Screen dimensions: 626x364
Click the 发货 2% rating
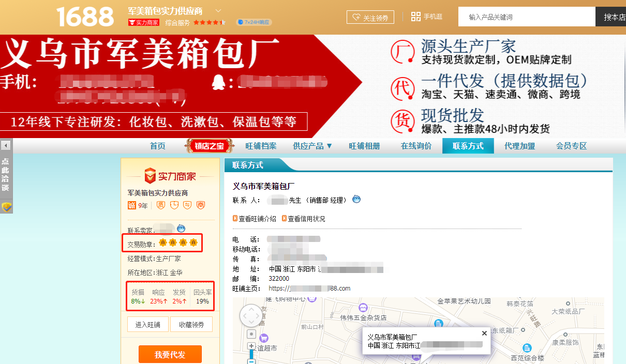click(x=179, y=297)
